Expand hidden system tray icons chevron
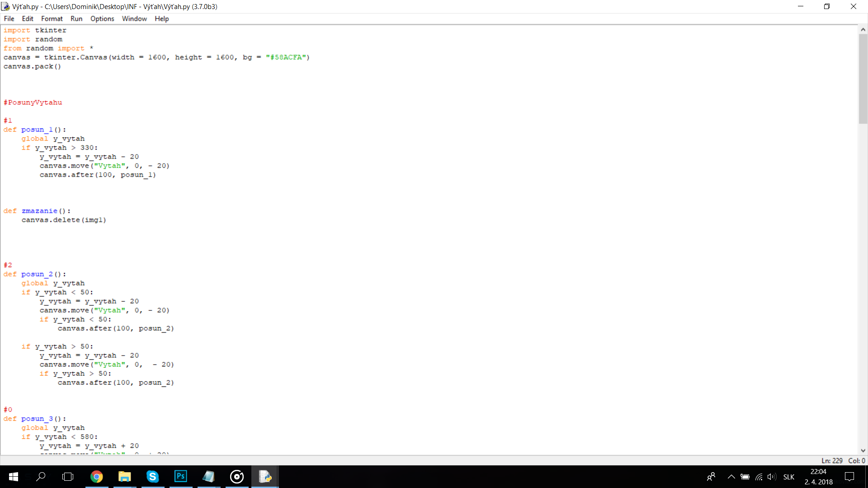This screenshot has width=868, height=488. click(x=731, y=477)
